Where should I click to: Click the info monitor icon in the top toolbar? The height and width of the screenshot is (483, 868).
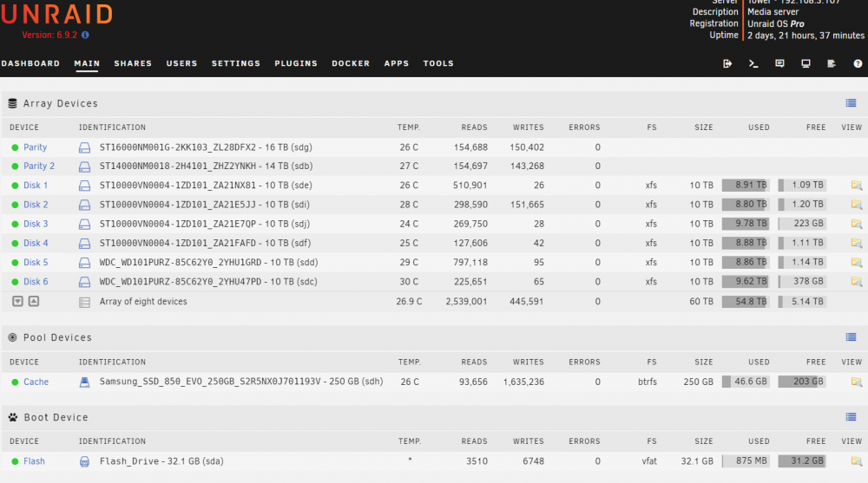point(806,63)
